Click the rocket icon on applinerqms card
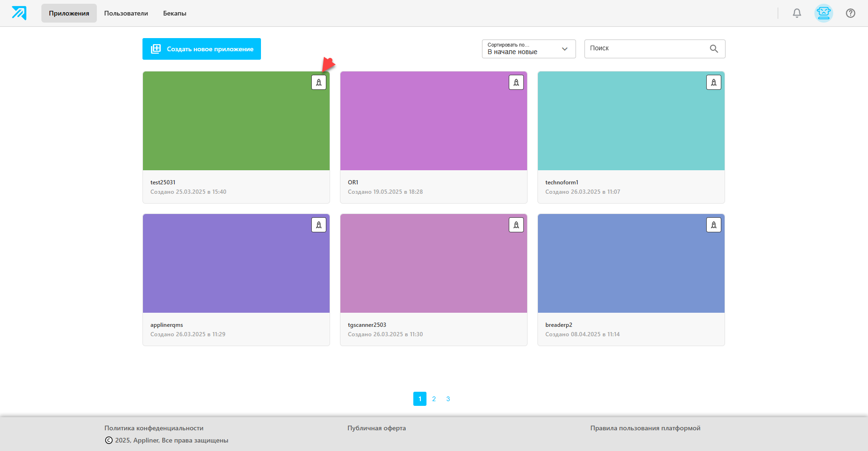 coord(319,225)
